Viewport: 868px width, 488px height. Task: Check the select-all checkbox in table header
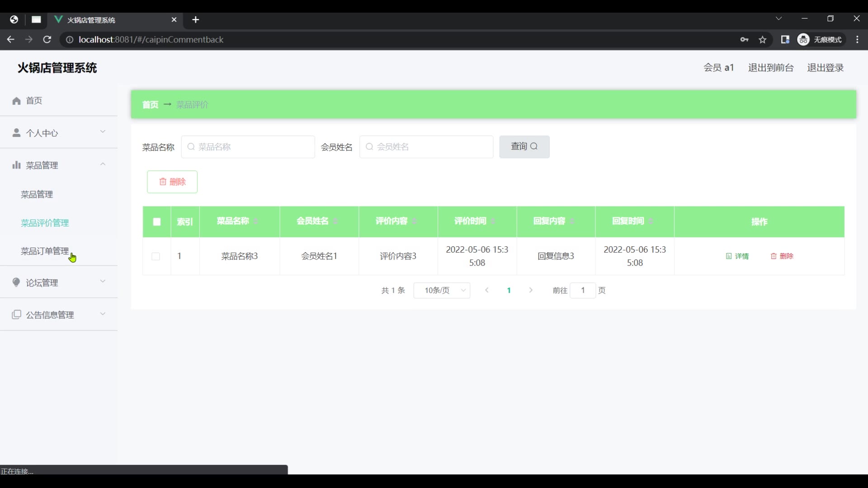tap(157, 222)
